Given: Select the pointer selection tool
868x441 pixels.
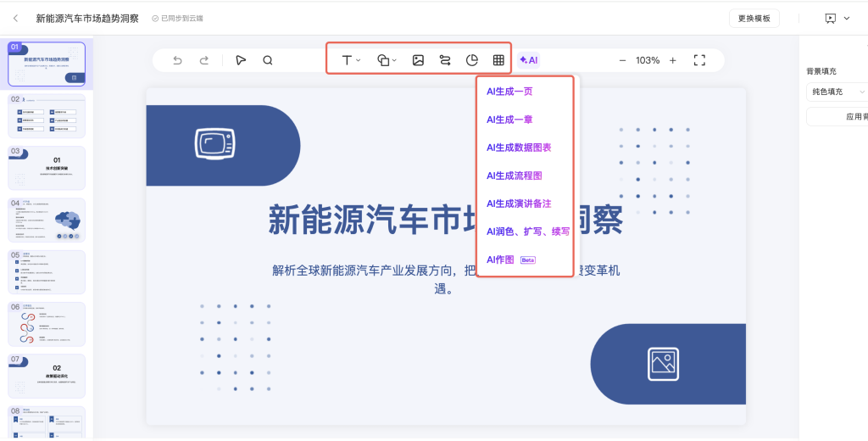Looking at the screenshot, I should coord(241,60).
